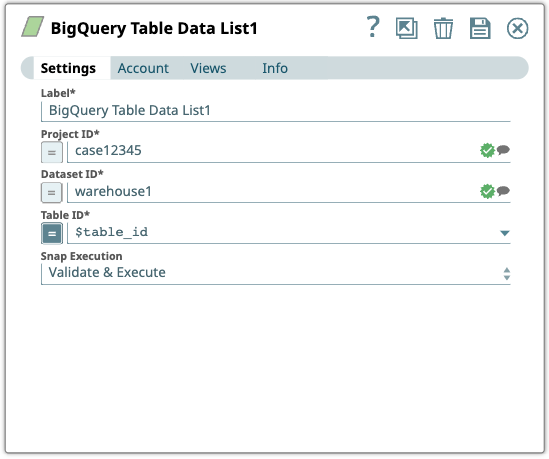The image size is (549, 459).
Task: Click Dataset ID validated checkmark icon
Action: tap(487, 191)
